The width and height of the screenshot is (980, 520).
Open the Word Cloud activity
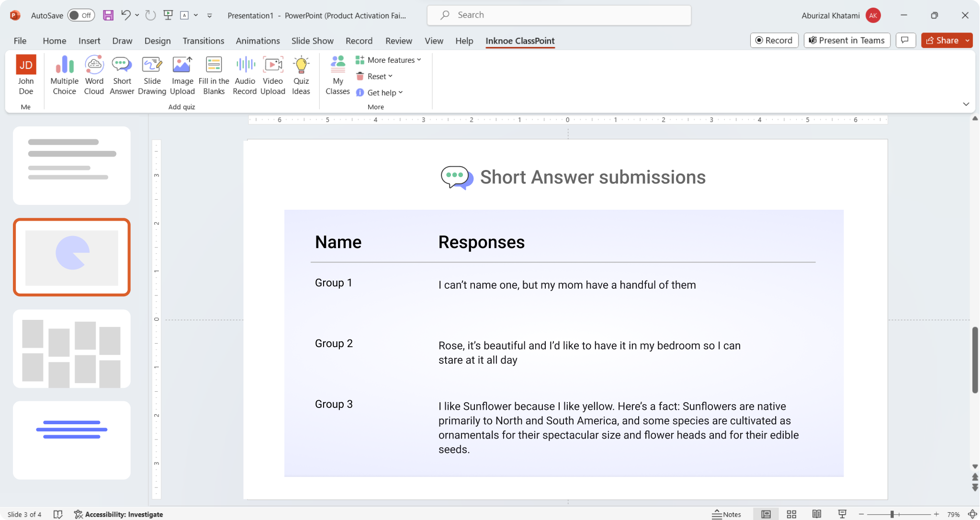[x=94, y=74]
